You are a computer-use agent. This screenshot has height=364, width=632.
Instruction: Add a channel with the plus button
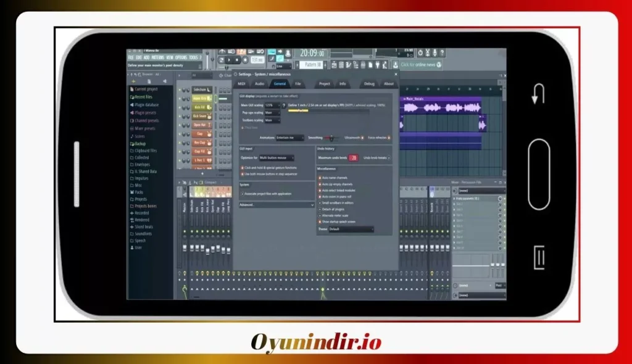click(202, 174)
